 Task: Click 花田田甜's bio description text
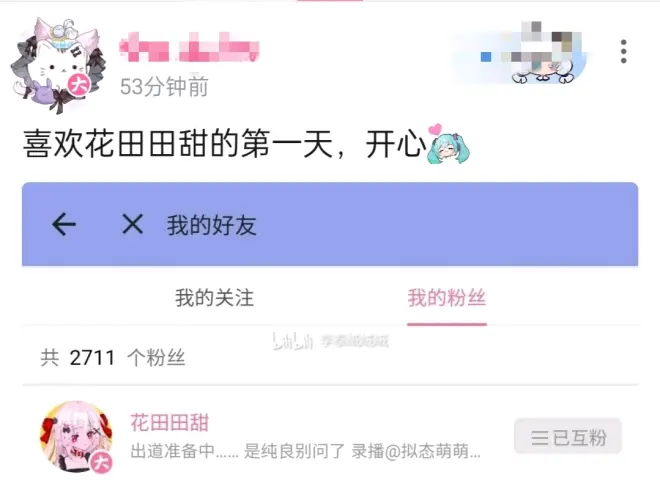pyautogui.click(x=306, y=451)
